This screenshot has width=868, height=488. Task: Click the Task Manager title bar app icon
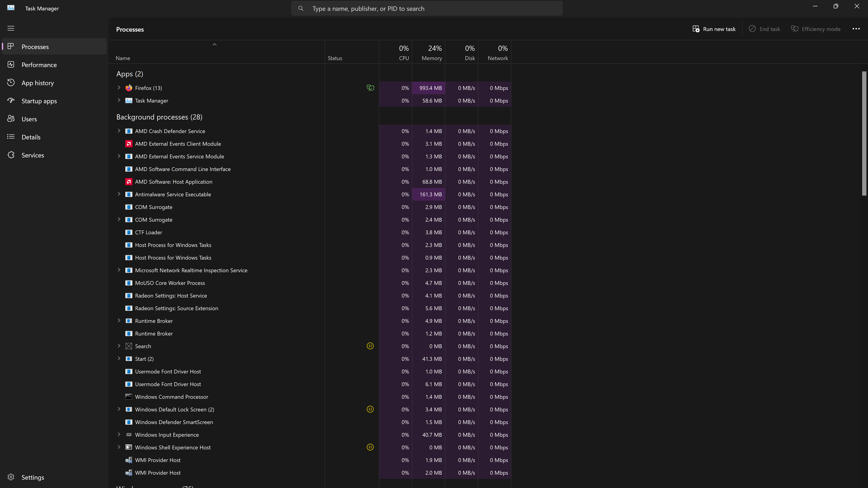pyautogui.click(x=11, y=8)
